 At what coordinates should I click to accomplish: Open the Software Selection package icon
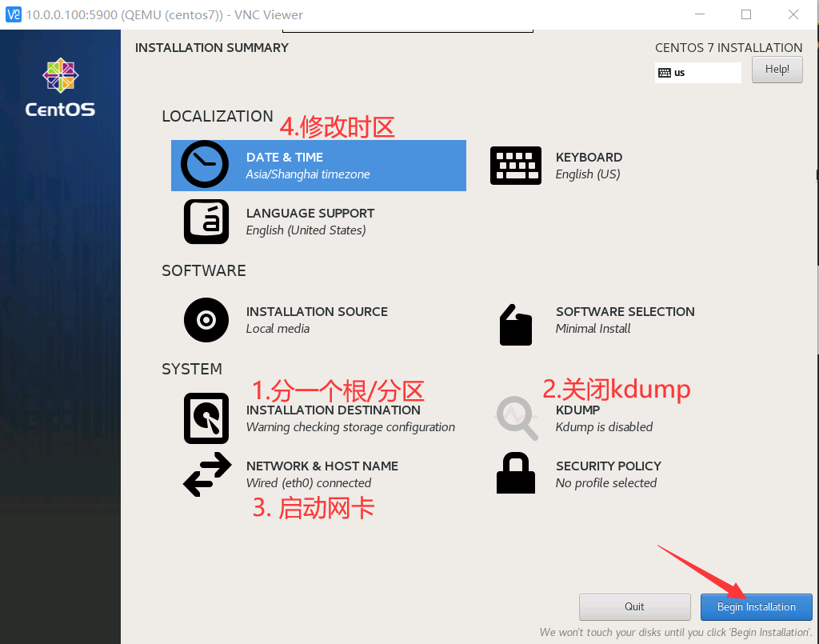(516, 325)
